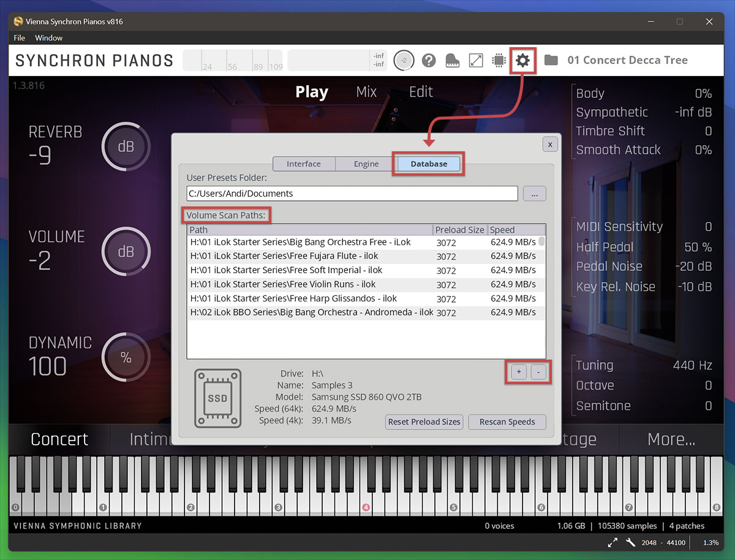Open the preset browser folder icon
The image size is (735, 560).
point(551,60)
